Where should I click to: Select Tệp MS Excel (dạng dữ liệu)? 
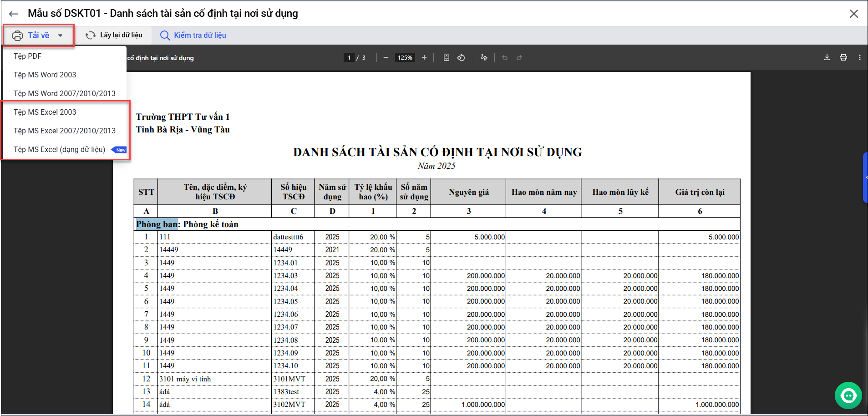[x=59, y=149]
